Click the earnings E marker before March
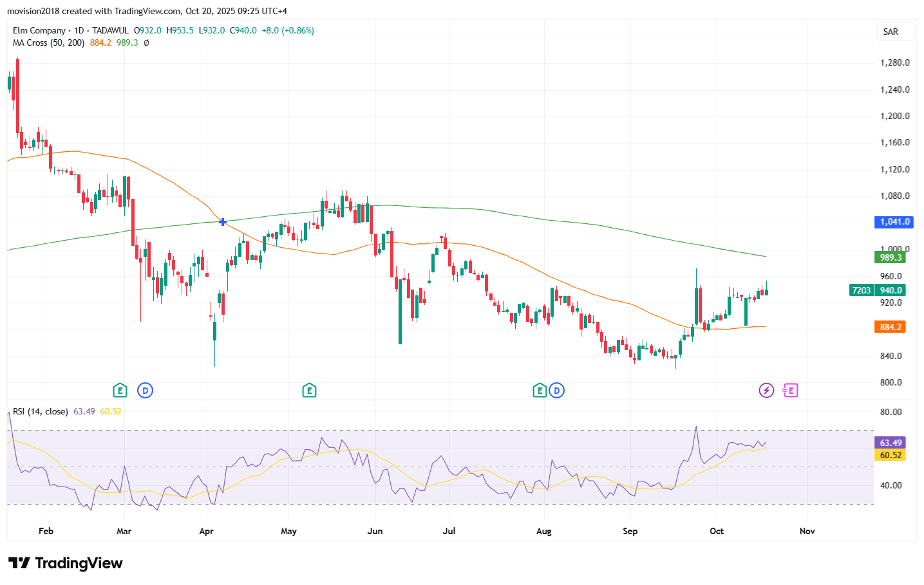This screenshot has height=585, width=924. 119,390
